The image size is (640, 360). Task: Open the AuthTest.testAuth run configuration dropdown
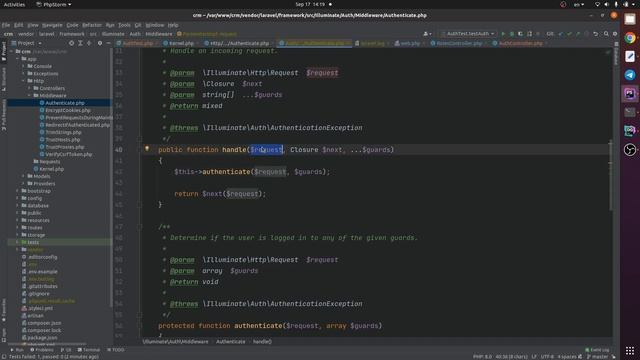(x=468, y=34)
